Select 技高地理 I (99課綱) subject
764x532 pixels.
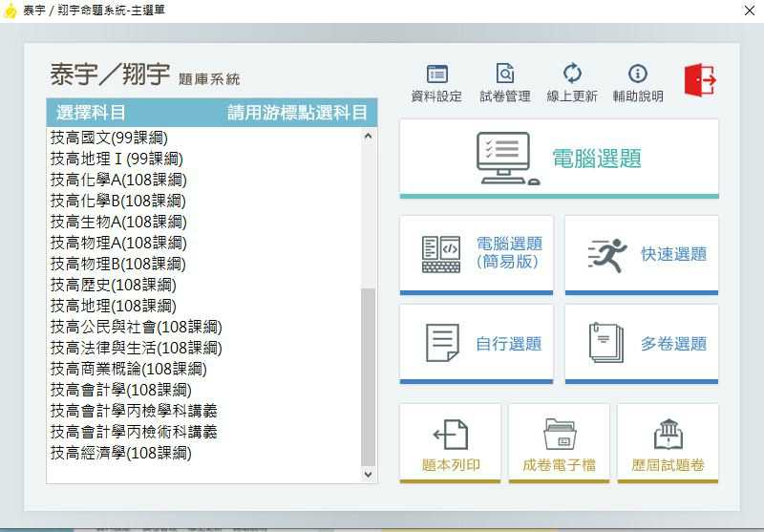(203, 159)
